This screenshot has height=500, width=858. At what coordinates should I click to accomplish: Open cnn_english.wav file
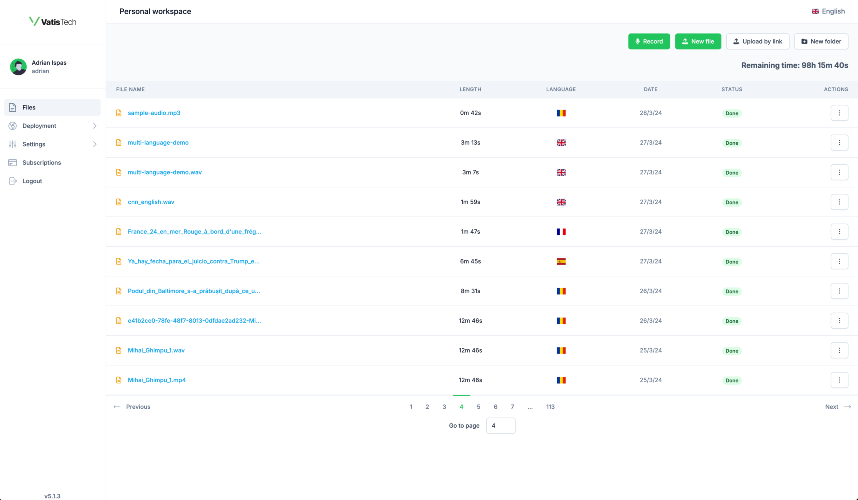pyautogui.click(x=151, y=202)
